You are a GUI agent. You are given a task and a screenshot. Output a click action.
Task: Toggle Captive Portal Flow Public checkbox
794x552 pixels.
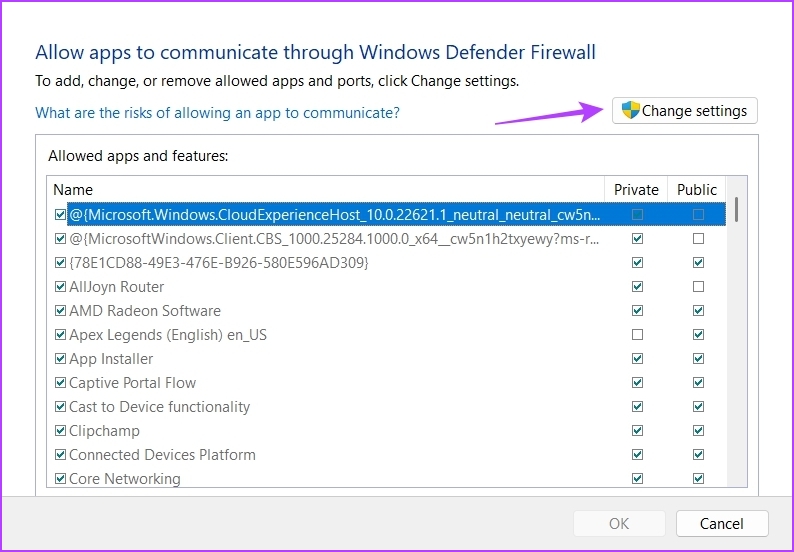[x=698, y=382]
